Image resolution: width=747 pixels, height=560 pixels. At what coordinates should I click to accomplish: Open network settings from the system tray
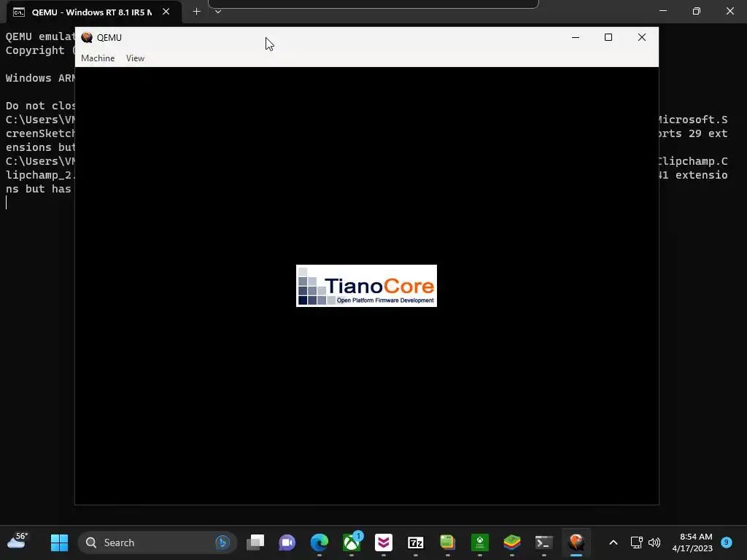(637, 542)
